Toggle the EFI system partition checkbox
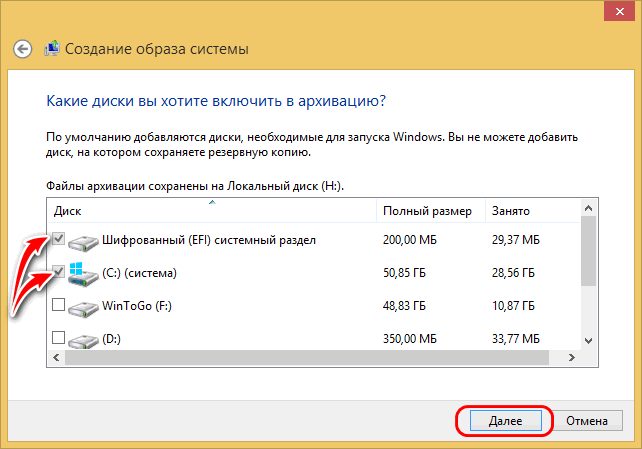 [59, 238]
